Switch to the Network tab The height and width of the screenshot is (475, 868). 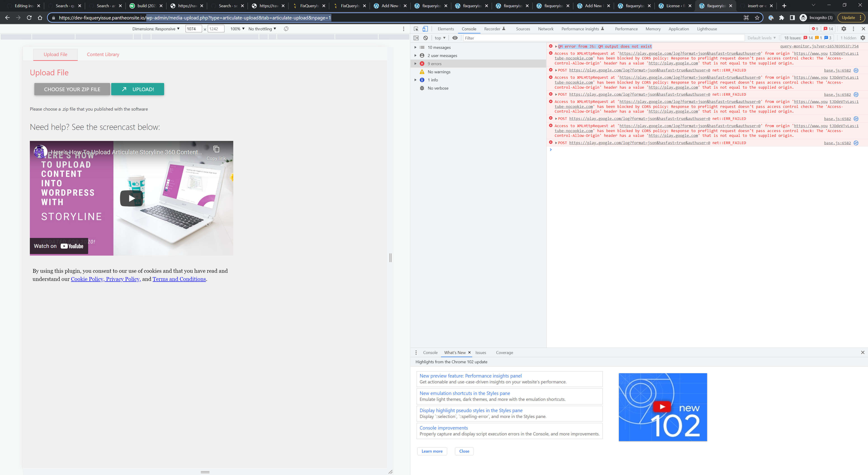[545, 29]
